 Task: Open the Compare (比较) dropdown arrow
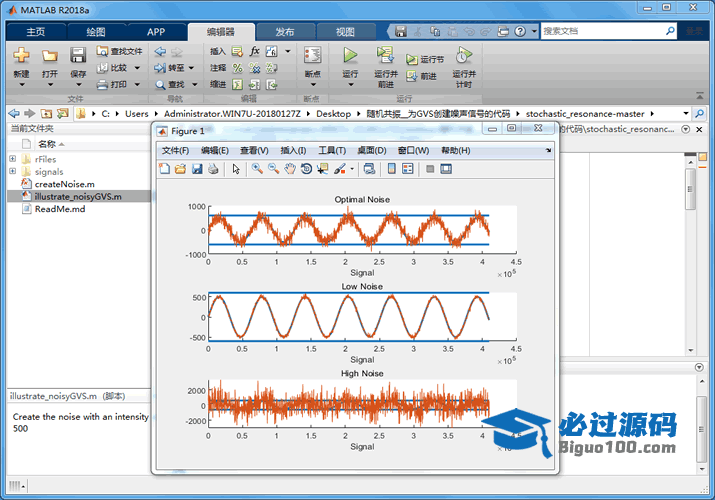click(x=137, y=67)
